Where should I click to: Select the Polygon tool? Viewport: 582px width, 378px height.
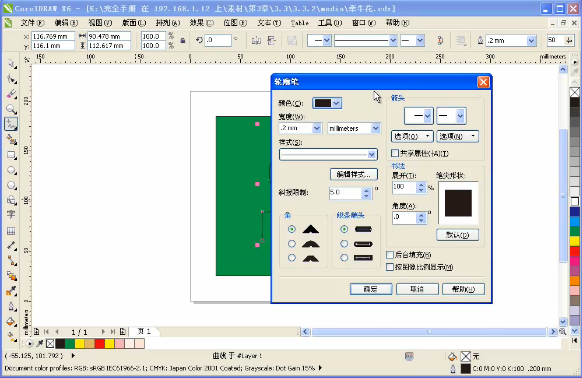click(12, 185)
